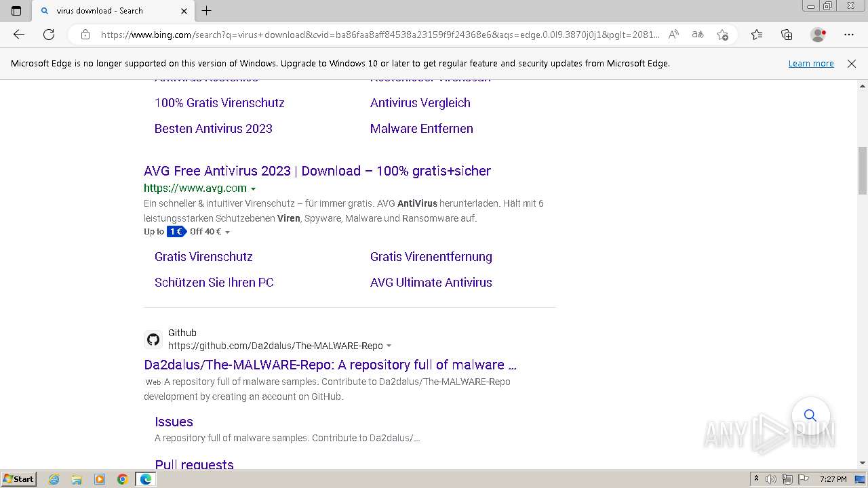Open the translate page icon
The image size is (868, 488).
click(x=698, y=35)
